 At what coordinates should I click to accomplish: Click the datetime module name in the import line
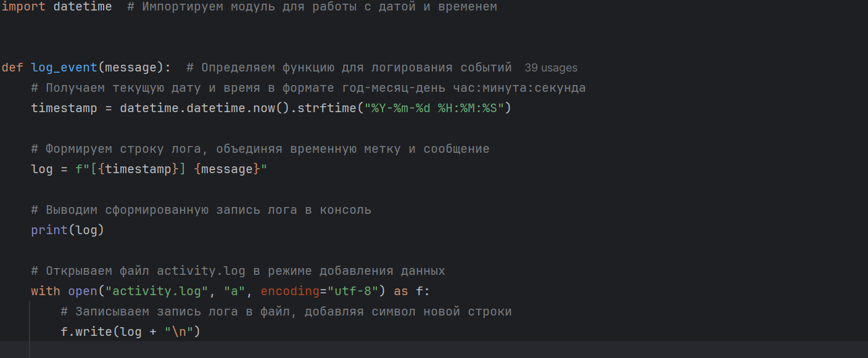pos(83,7)
